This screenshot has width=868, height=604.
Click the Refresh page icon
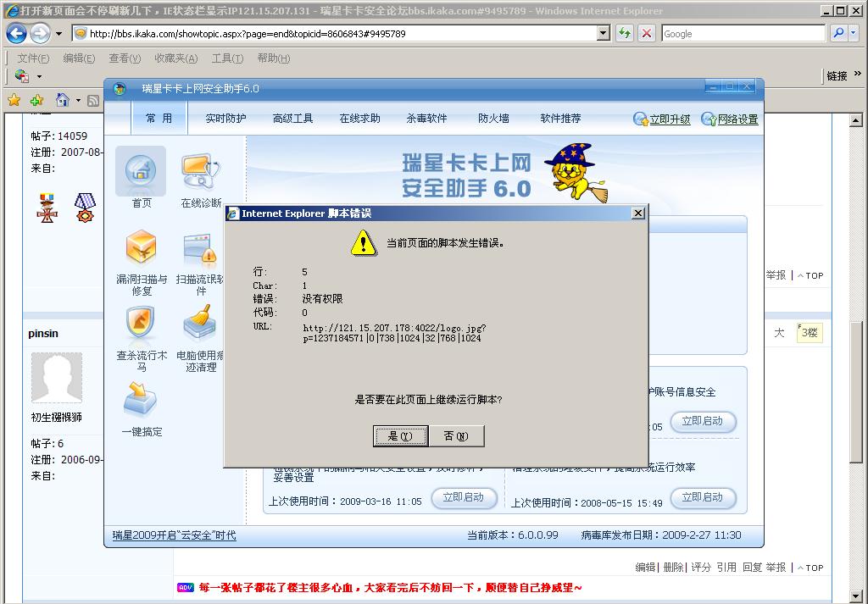pyautogui.click(x=625, y=34)
